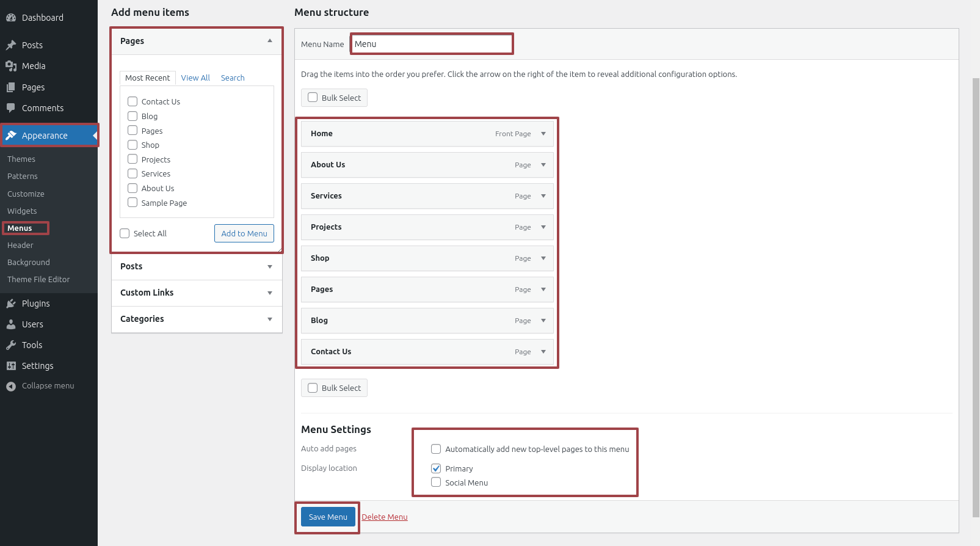
Task: Expand the Custom Links section
Action: tap(269, 293)
